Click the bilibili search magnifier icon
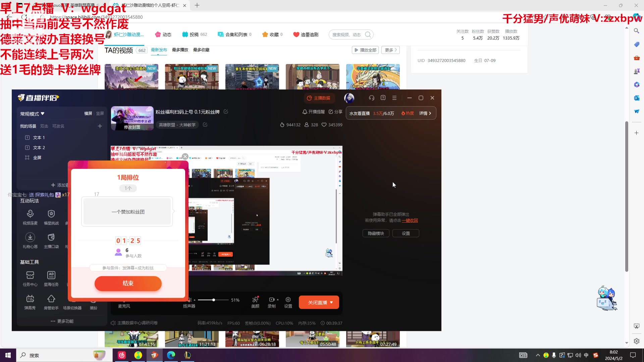Image resolution: width=644 pixels, height=362 pixels. coord(368,35)
